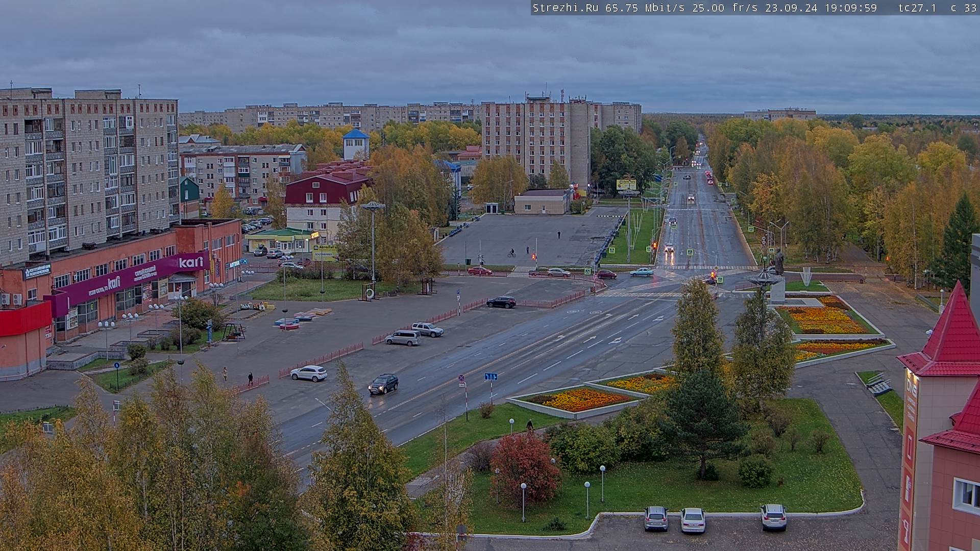Image resolution: width=980 pixels, height=551 pixels.
Task: Select the tc27.1 overlay label
Action: [918, 8]
